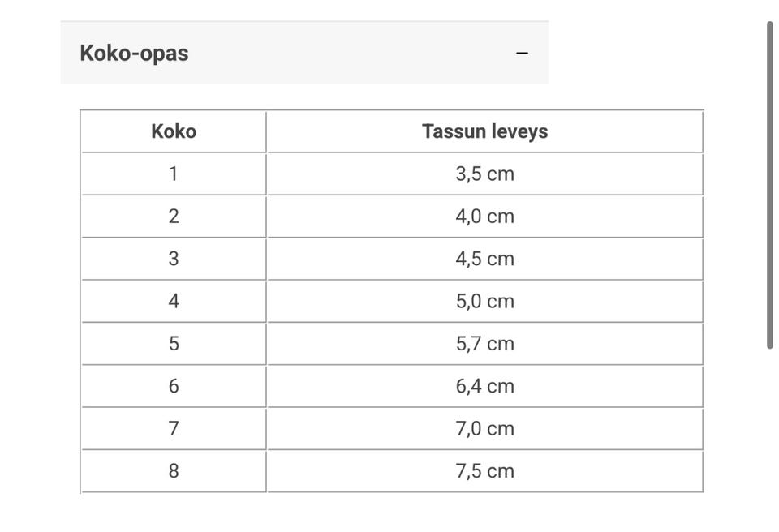Select size 7 cell in table
The height and width of the screenshot is (532, 779).
(174, 428)
